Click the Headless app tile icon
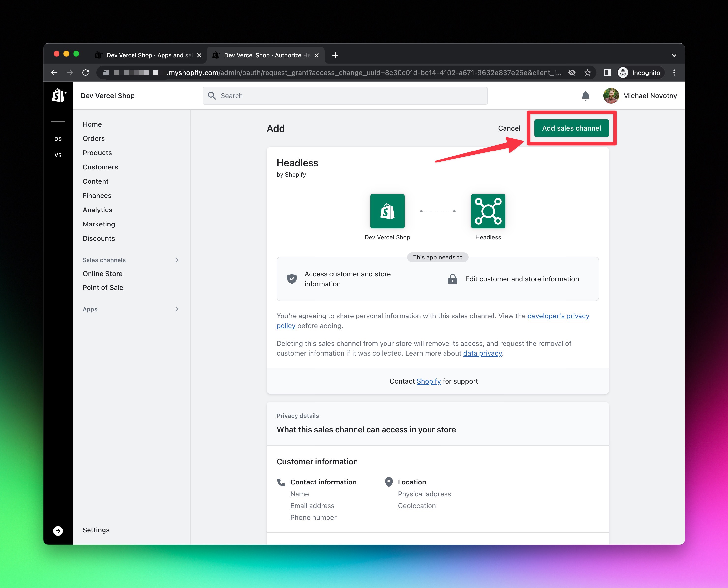 (488, 211)
